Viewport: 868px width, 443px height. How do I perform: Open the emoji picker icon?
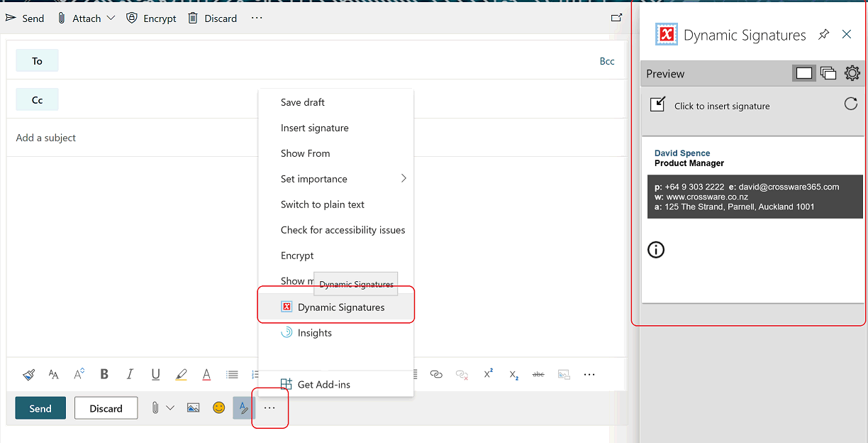coord(218,407)
